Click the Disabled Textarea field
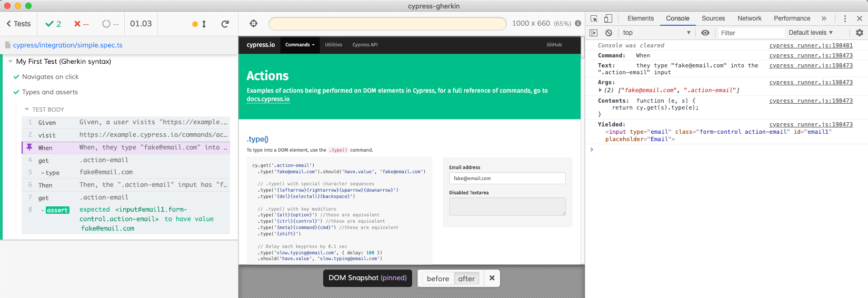This screenshot has height=298, width=868. coord(507,206)
